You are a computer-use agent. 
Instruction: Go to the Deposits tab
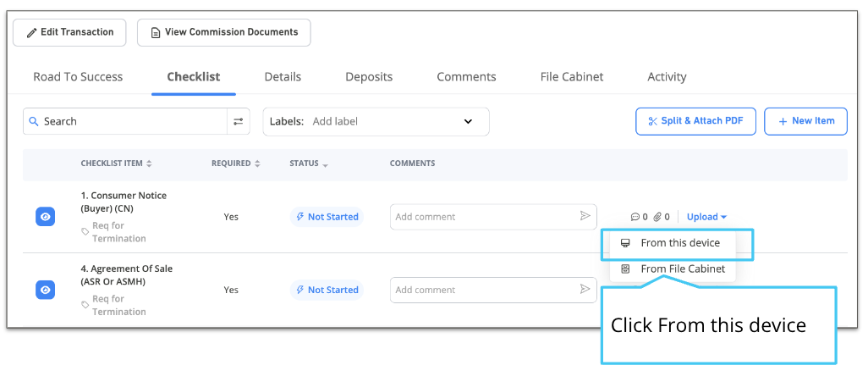(x=369, y=76)
